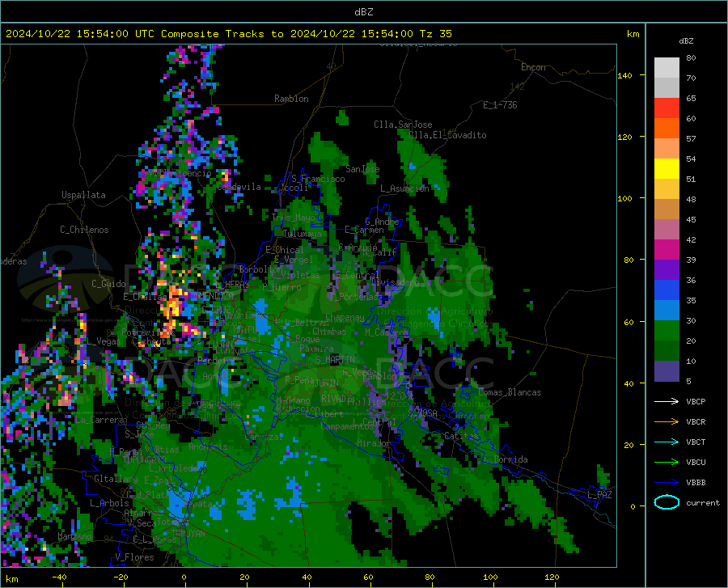Click the 'dBZ' heading above the color scale
This screenshot has width=728, height=588.
[686, 40]
